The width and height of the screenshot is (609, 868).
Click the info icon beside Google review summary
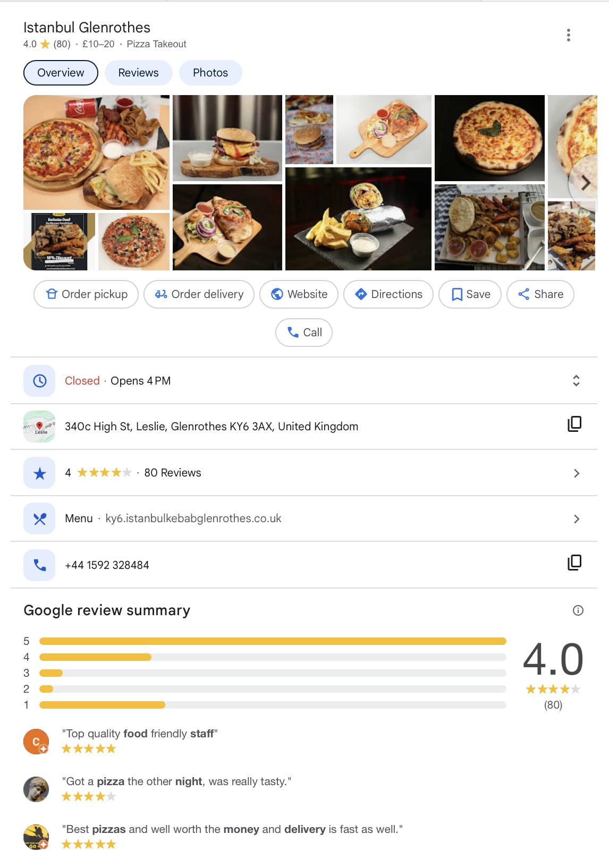(578, 610)
